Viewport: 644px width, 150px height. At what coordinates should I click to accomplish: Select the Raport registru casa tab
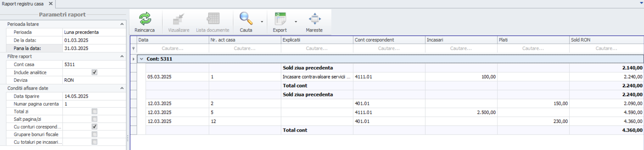tap(23, 4)
